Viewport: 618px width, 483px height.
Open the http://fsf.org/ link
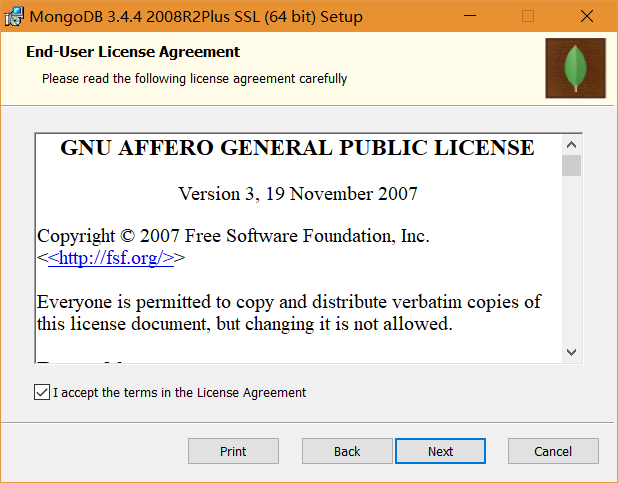coord(112,257)
